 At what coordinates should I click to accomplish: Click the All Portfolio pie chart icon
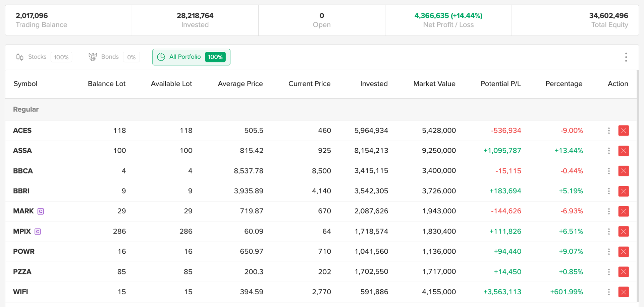pyautogui.click(x=161, y=57)
